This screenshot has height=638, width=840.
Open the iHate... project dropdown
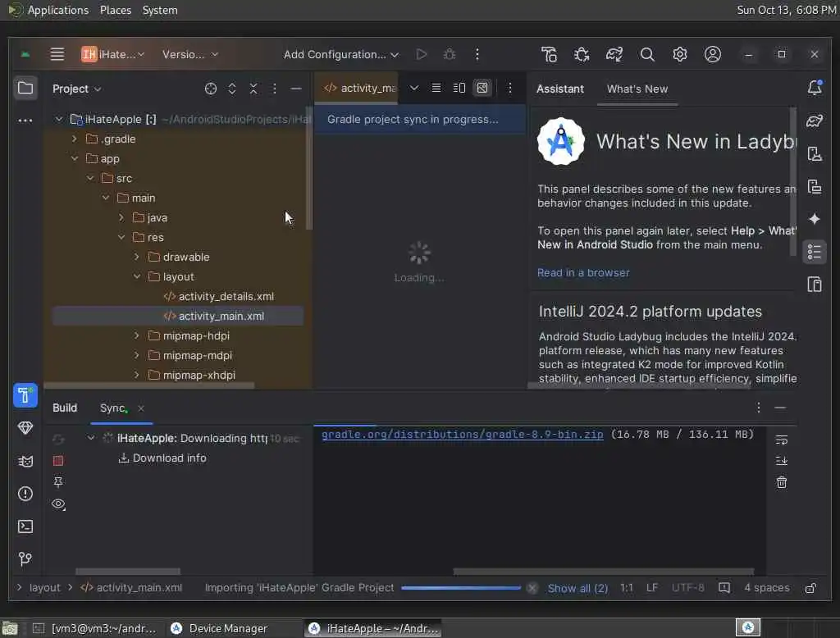112,54
